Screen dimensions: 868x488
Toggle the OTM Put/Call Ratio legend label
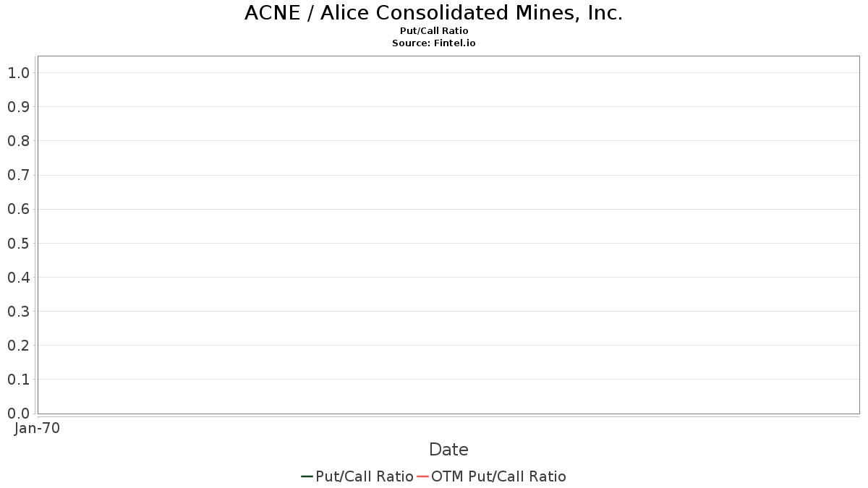click(498, 476)
